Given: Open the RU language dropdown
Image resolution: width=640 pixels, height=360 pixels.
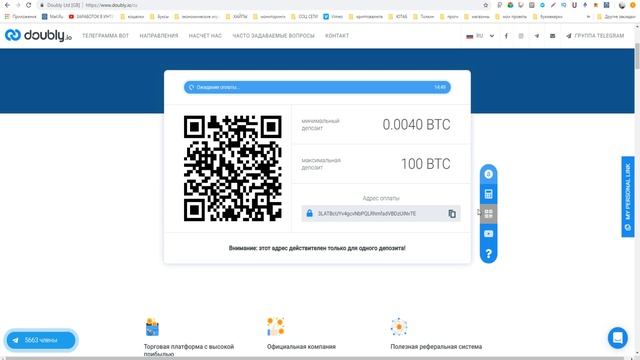Looking at the screenshot, I should coord(480,36).
